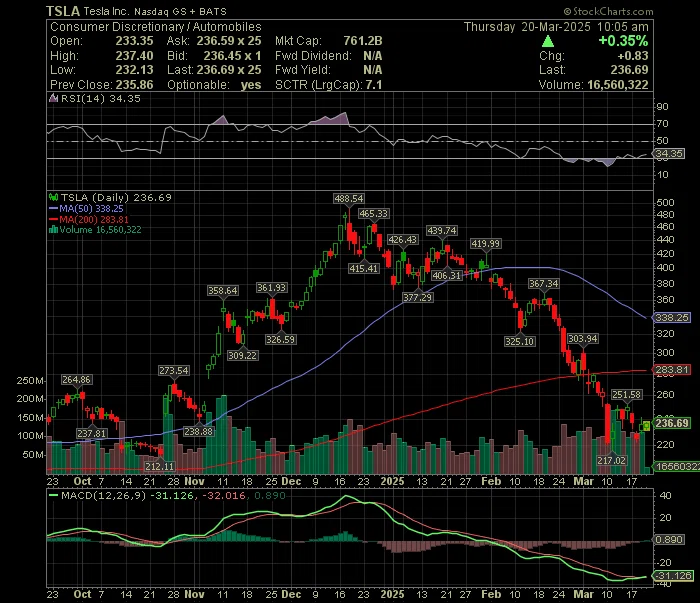Click the green up-arrow change indicator
700x603 pixels.
point(548,42)
